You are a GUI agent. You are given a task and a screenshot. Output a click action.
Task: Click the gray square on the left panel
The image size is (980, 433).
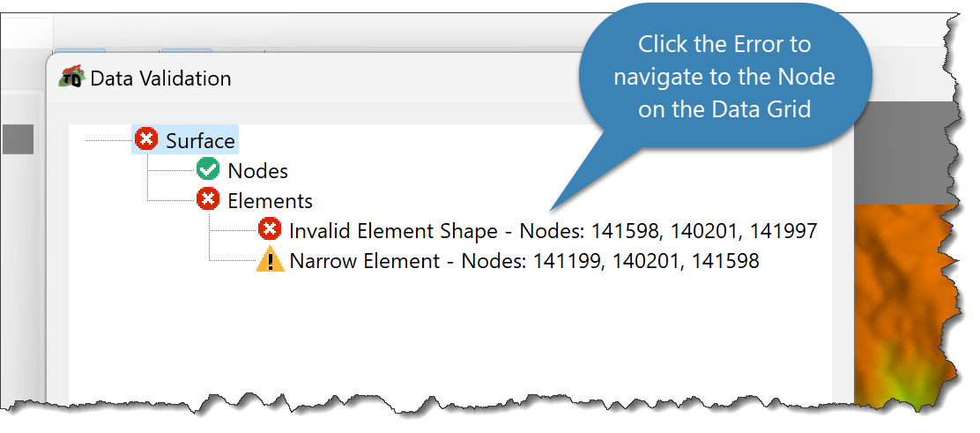click(x=19, y=139)
